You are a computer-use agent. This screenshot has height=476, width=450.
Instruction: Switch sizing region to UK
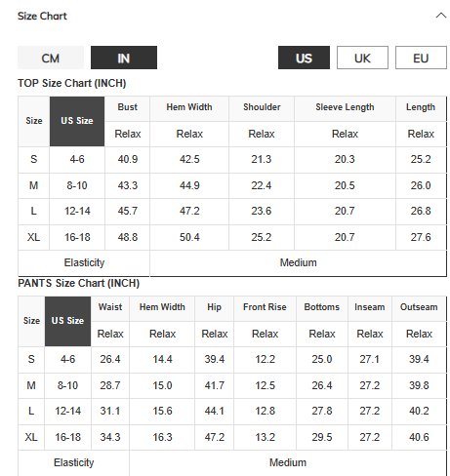pos(362,58)
